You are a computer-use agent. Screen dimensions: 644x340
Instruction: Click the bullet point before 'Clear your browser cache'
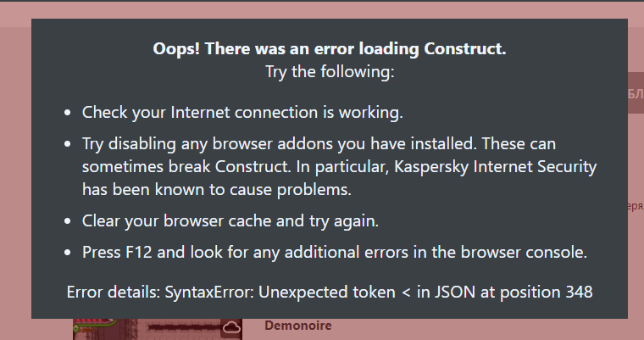click(x=67, y=221)
